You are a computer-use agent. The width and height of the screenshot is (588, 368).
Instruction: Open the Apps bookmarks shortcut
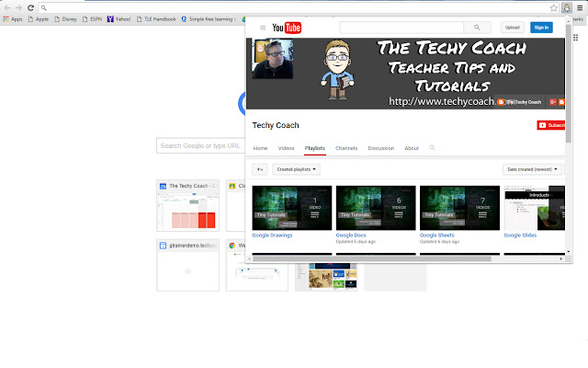[13, 19]
